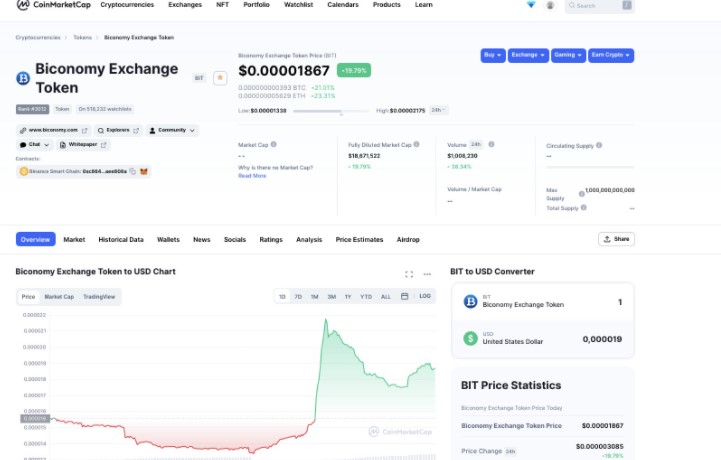This screenshot has width=721, height=460.
Task: Open Price Change 24h selector in statistics
Action: pos(510,451)
